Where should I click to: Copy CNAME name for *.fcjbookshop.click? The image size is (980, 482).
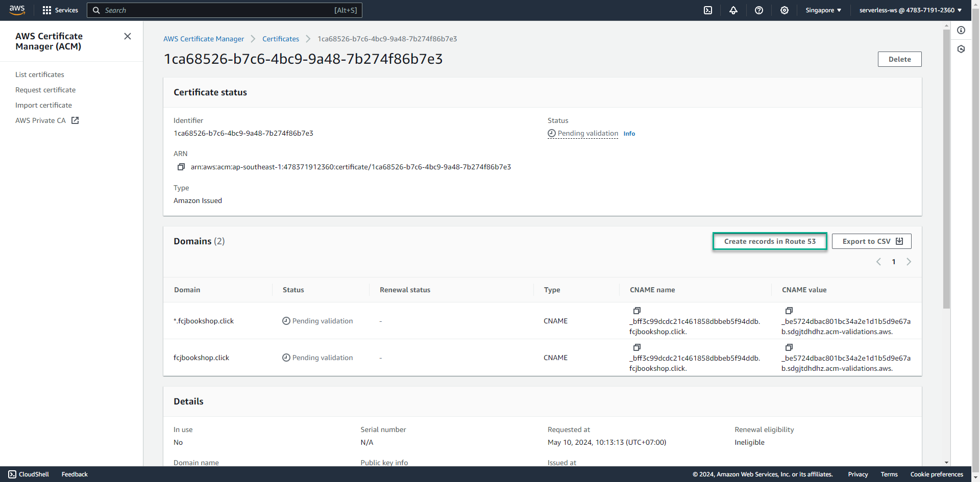point(637,311)
